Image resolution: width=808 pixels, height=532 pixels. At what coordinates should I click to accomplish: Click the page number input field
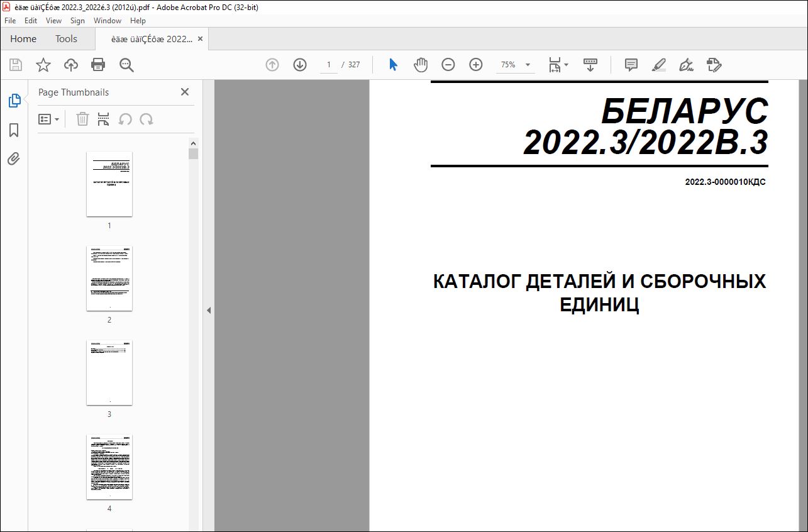(x=328, y=65)
